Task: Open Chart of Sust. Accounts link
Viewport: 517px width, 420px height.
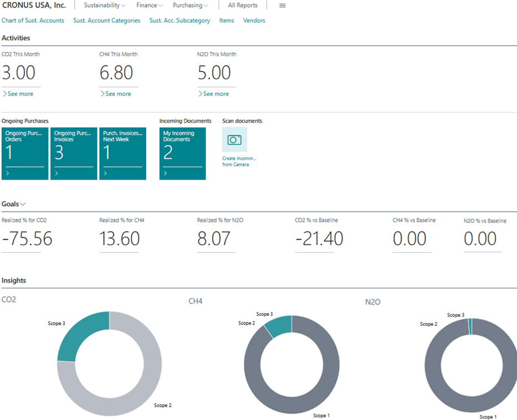Action: tap(33, 21)
